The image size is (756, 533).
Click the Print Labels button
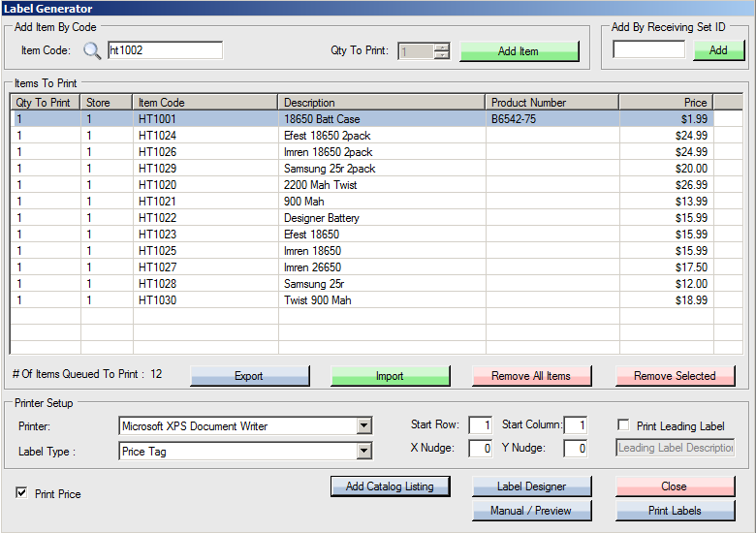pyautogui.click(x=675, y=511)
